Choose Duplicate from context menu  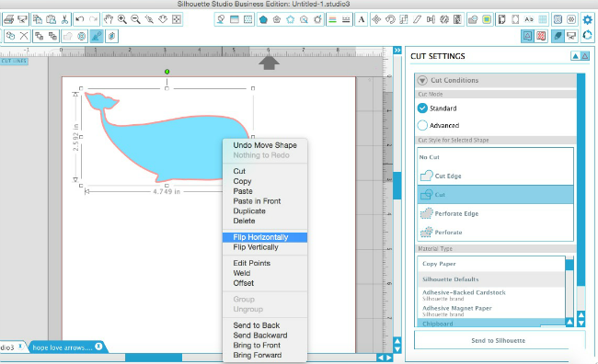[265, 210]
